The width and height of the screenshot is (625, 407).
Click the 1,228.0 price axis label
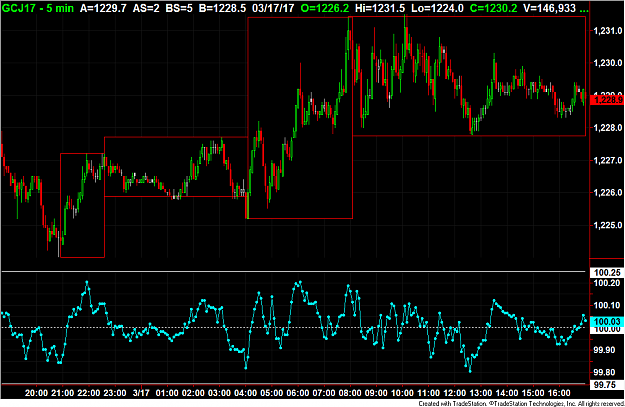[607, 128]
